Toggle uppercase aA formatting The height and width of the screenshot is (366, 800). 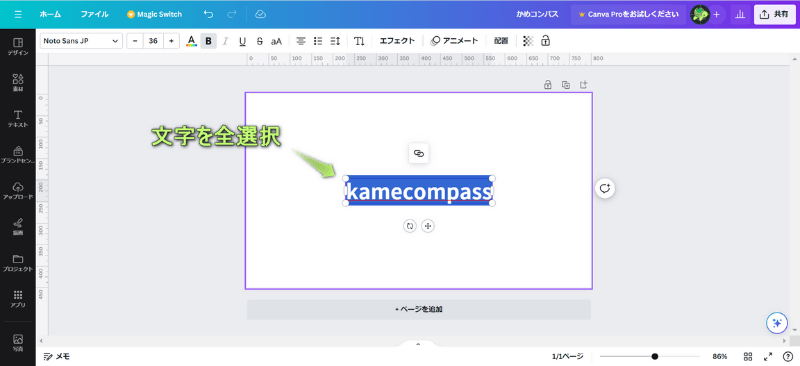[276, 41]
